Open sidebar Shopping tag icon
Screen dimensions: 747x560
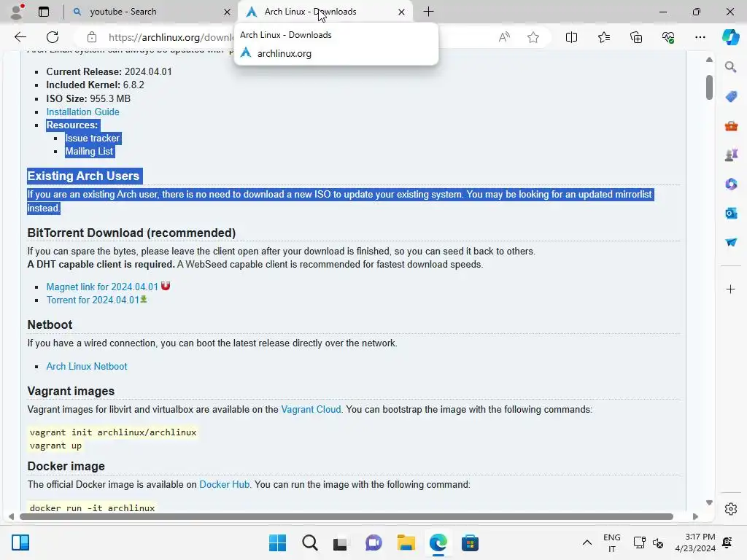click(731, 97)
